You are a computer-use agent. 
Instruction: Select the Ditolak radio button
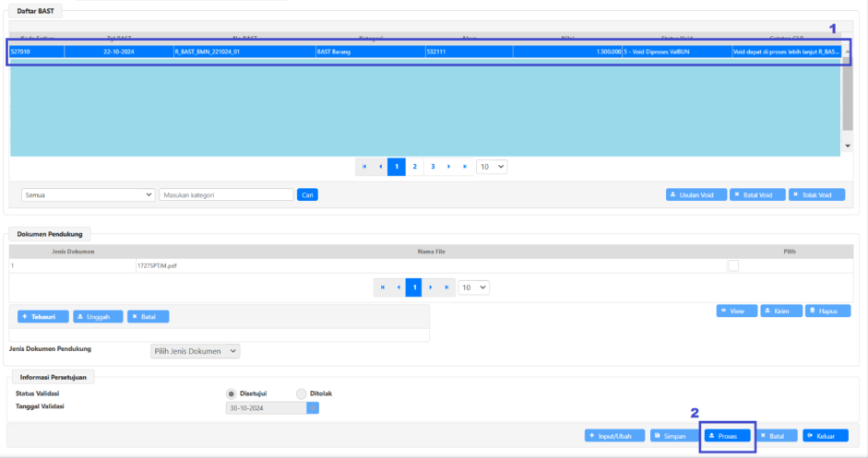pyautogui.click(x=302, y=393)
